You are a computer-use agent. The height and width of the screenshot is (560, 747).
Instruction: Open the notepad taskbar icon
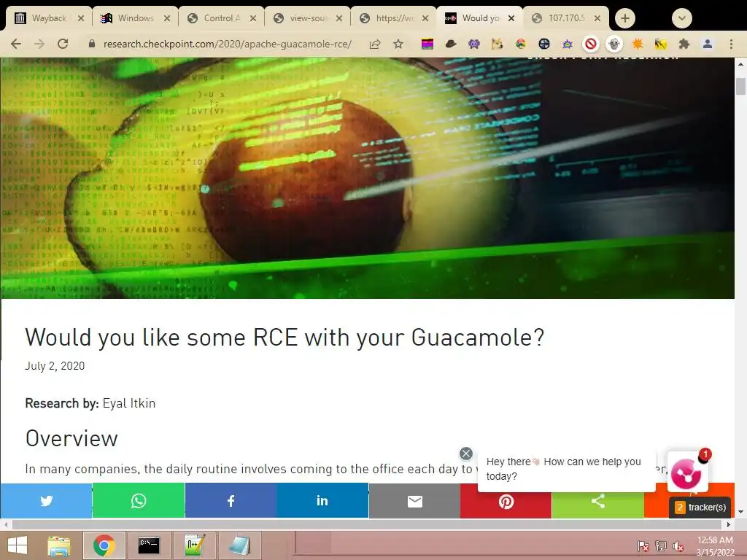coord(239,545)
